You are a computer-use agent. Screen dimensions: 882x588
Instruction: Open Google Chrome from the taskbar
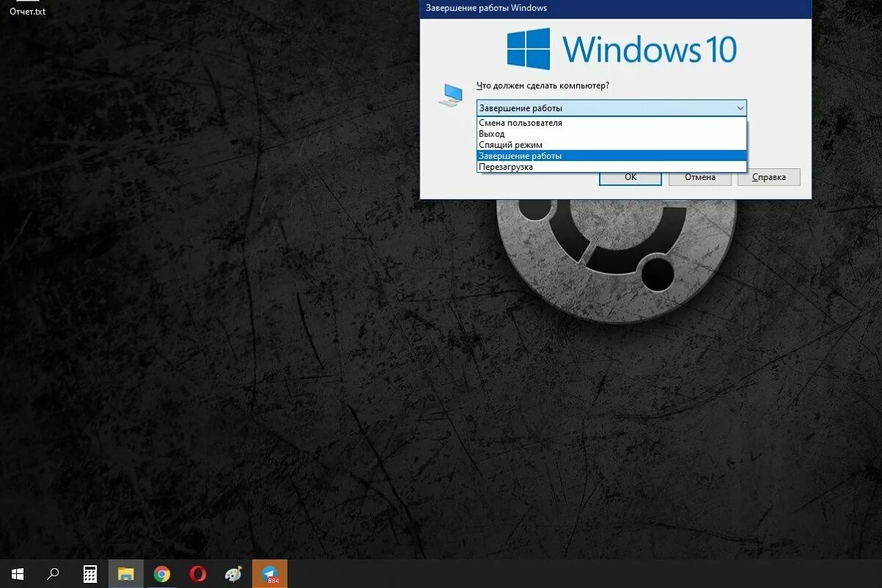[x=162, y=574]
